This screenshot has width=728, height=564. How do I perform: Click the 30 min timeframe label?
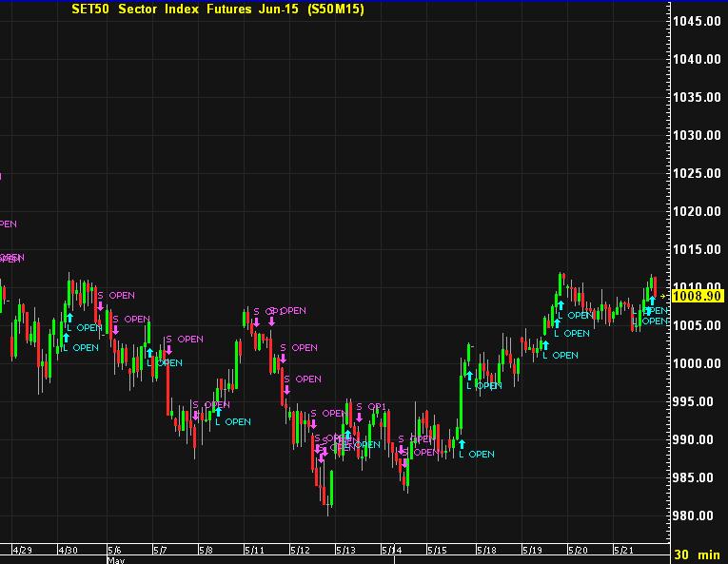pyautogui.click(x=697, y=554)
